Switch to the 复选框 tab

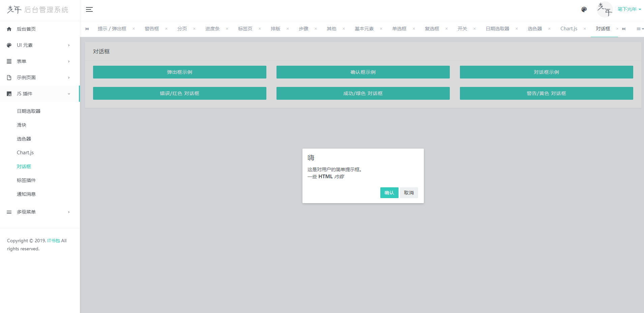point(432,29)
